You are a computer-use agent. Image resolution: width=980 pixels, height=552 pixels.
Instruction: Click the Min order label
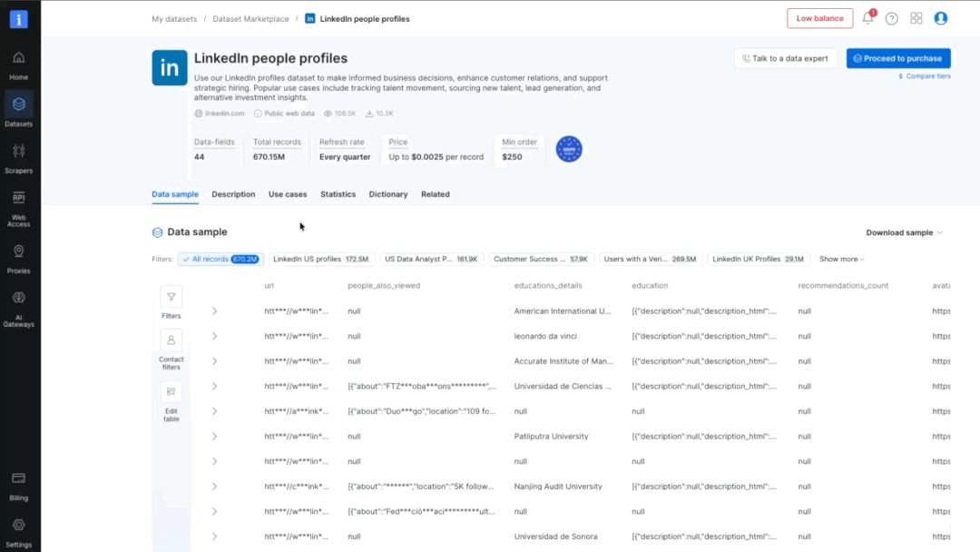(519, 142)
